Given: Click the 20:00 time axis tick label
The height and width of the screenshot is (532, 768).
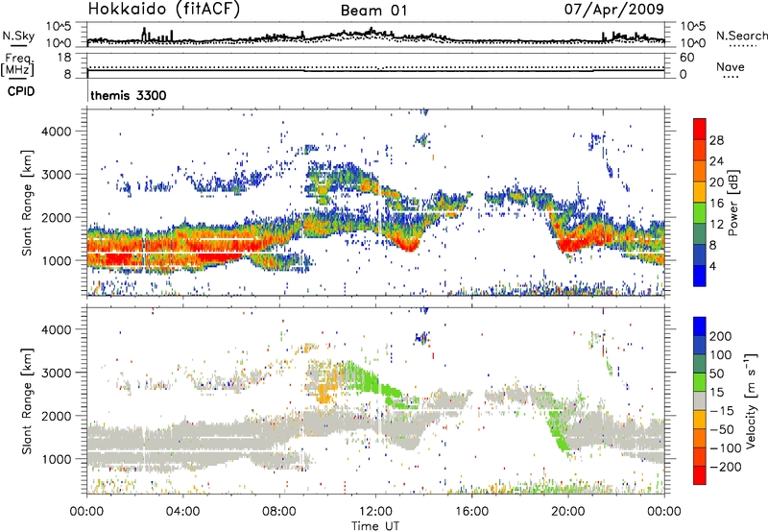Looking at the screenshot, I should tap(567, 512).
